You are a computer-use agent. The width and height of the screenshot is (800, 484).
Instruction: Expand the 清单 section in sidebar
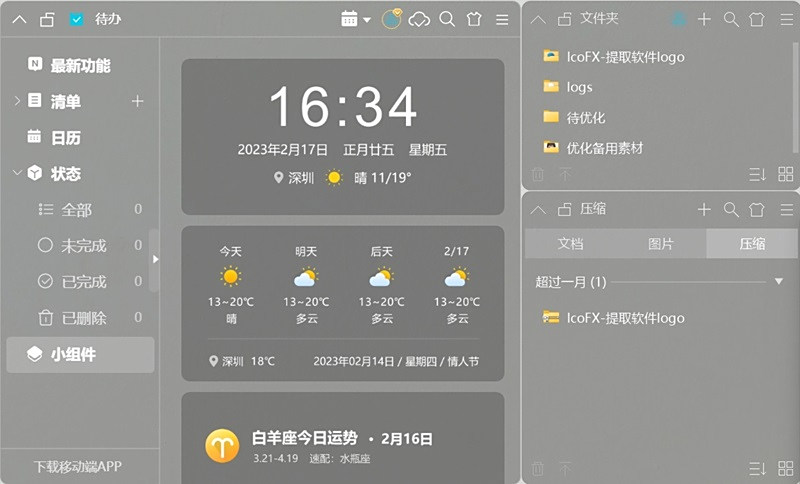click(x=17, y=101)
